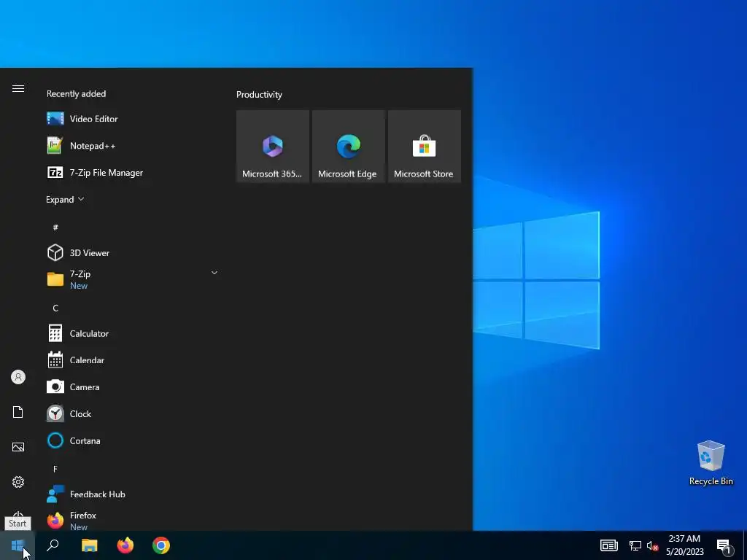Open Video Editor from Recently added

(x=131, y=119)
